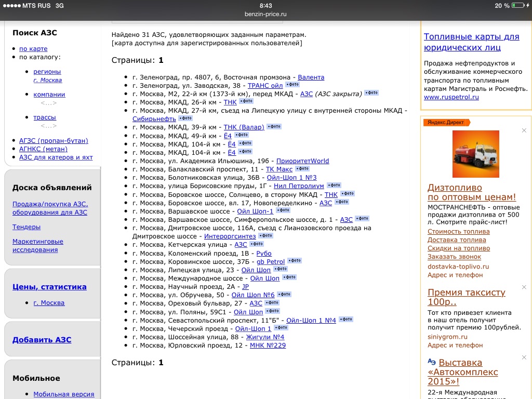
Task: Tap the benzin-price.ru address bar
Action: [x=265, y=14]
